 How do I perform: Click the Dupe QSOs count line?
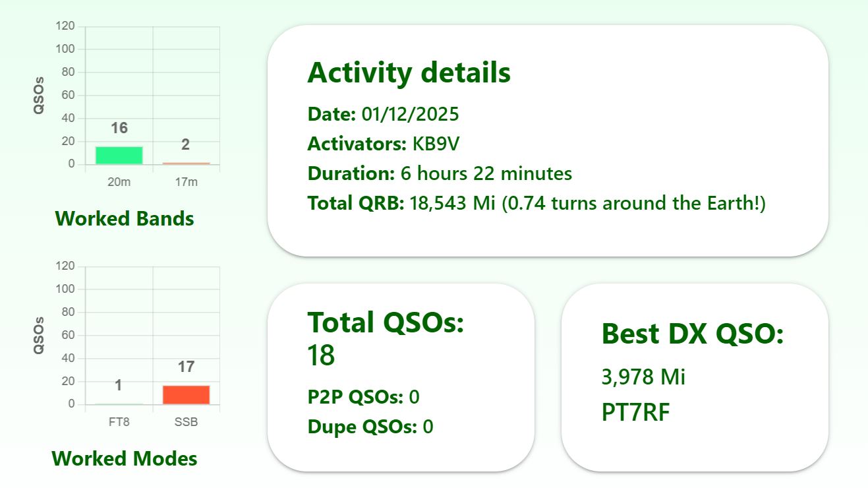pos(370,427)
